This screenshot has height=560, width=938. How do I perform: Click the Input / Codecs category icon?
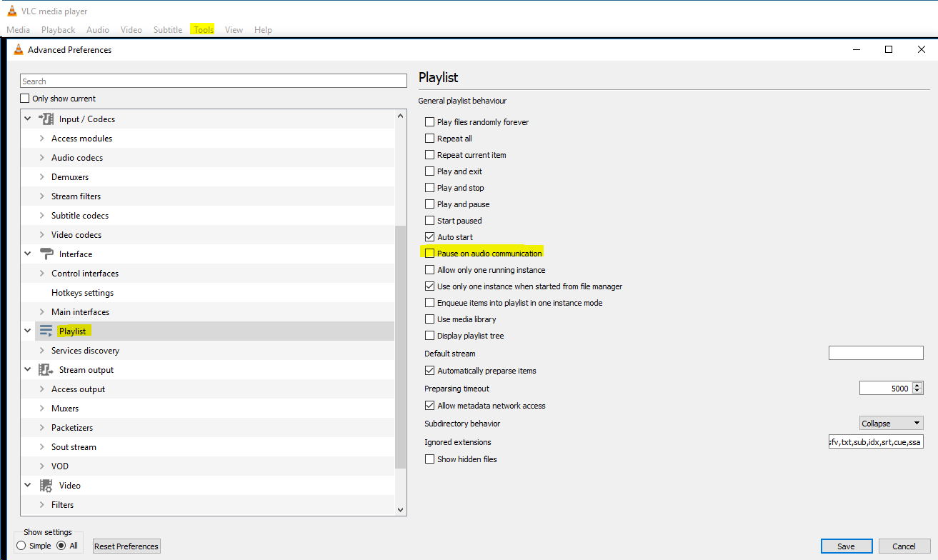[x=46, y=119]
